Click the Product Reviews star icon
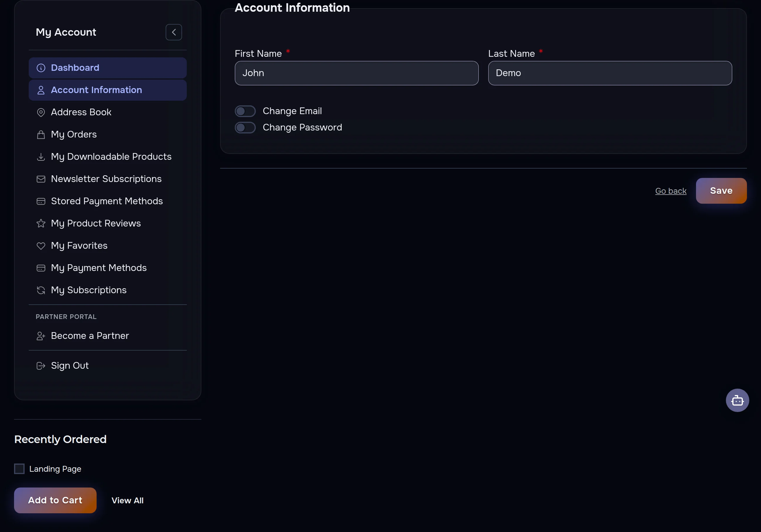 coord(41,223)
